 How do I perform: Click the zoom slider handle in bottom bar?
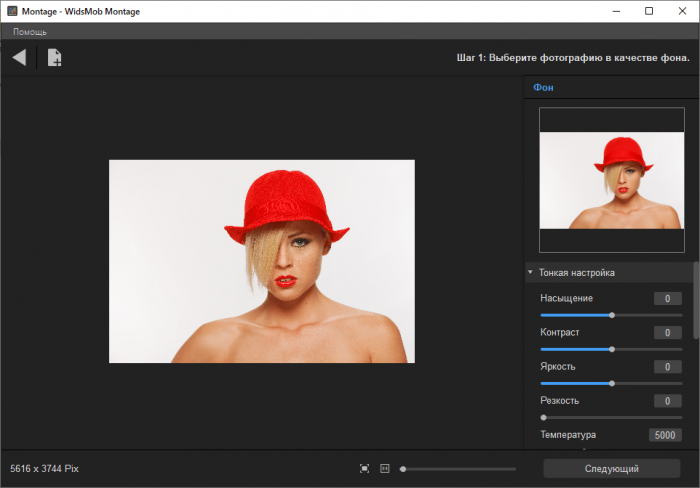click(403, 468)
